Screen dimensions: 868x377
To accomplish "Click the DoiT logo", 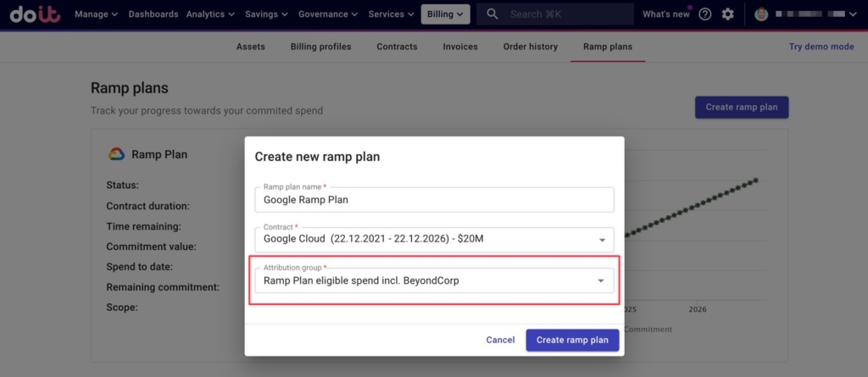I will click(x=35, y=14).
